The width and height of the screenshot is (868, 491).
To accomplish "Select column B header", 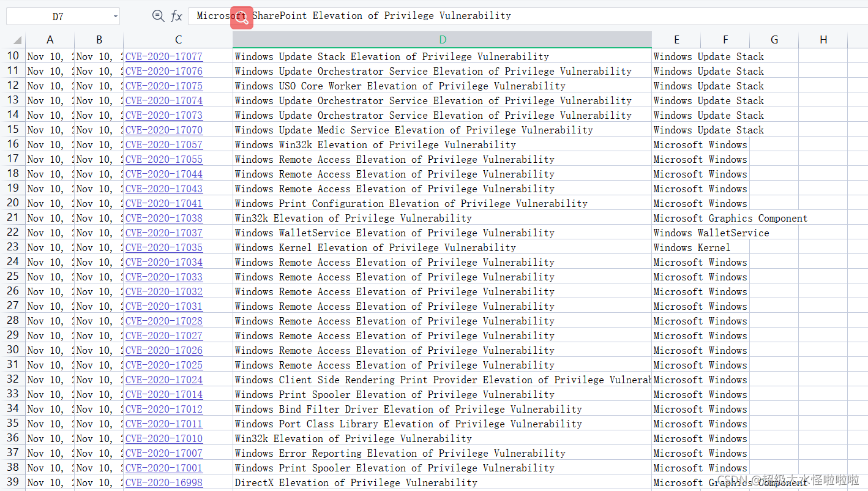I will pos(99,40).
